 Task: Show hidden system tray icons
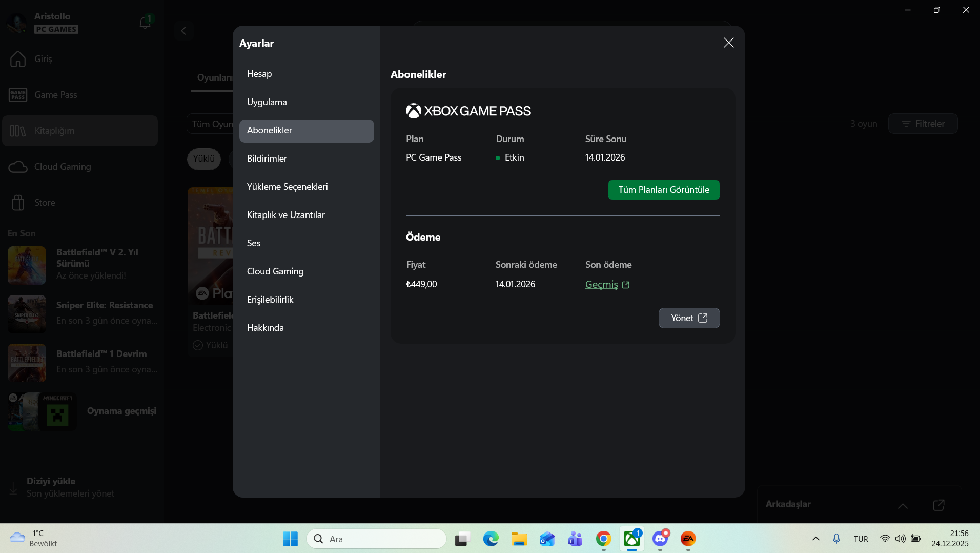[x=816, y=539]
